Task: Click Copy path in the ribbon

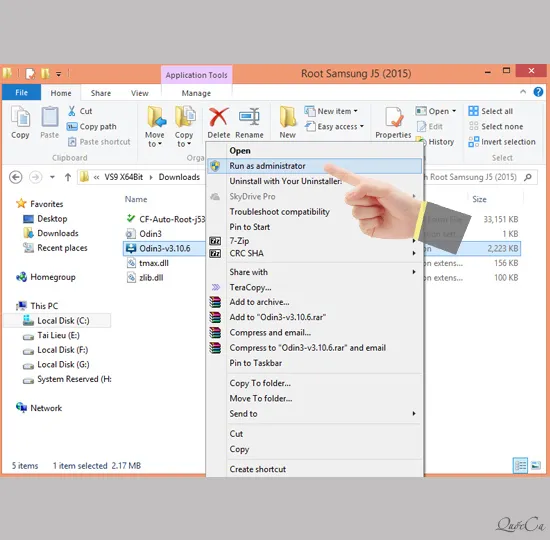Action: tap(92, 126)
